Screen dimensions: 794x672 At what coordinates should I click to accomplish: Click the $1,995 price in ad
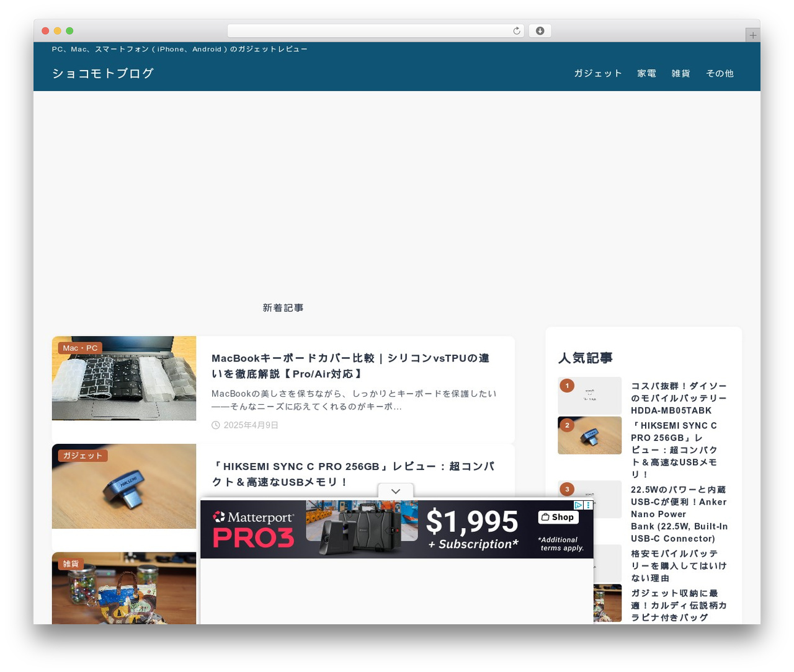[x=472, y=521]
